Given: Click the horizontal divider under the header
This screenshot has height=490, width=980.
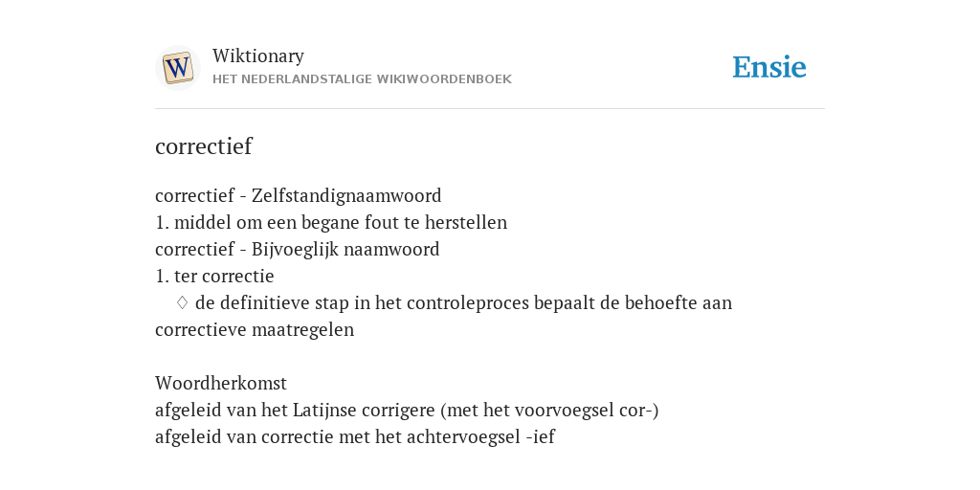Looking at the screenshot, I should (490, 109).
